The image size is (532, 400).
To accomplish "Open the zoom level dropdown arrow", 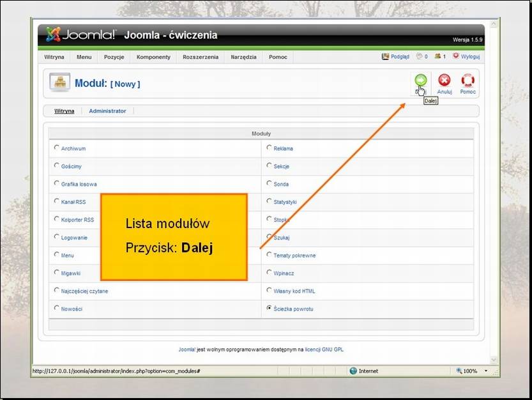I will (x=486, y=371).
